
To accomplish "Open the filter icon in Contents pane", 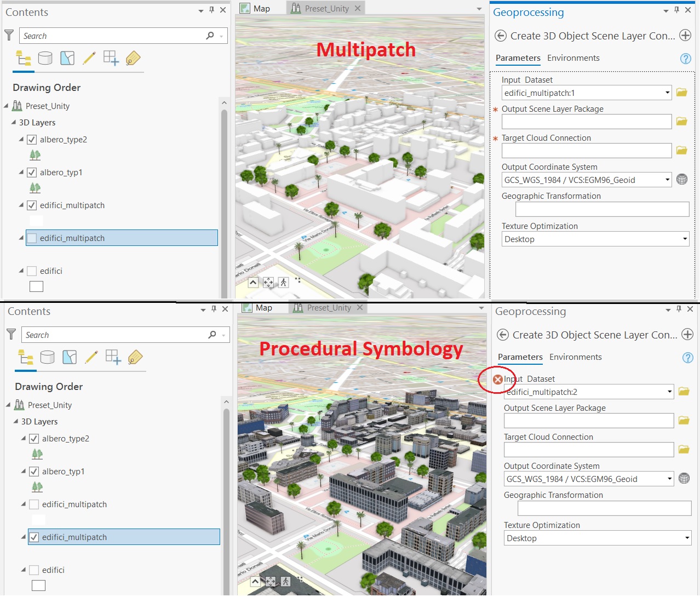I will 9,35.
